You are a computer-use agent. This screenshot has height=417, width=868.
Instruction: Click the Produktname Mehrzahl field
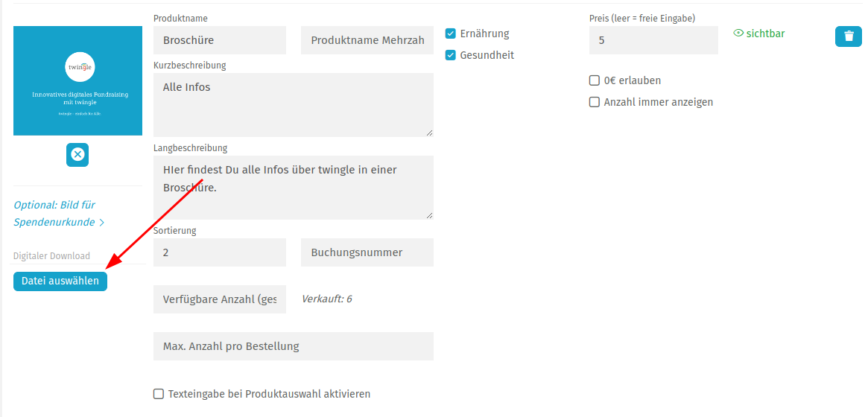pyautogui.click(x=367, y=40)
